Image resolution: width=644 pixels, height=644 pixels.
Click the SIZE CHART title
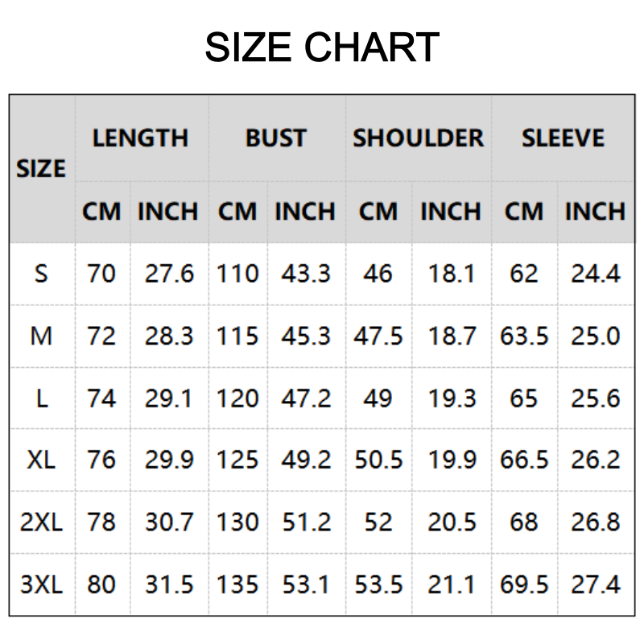pos(322,48)
